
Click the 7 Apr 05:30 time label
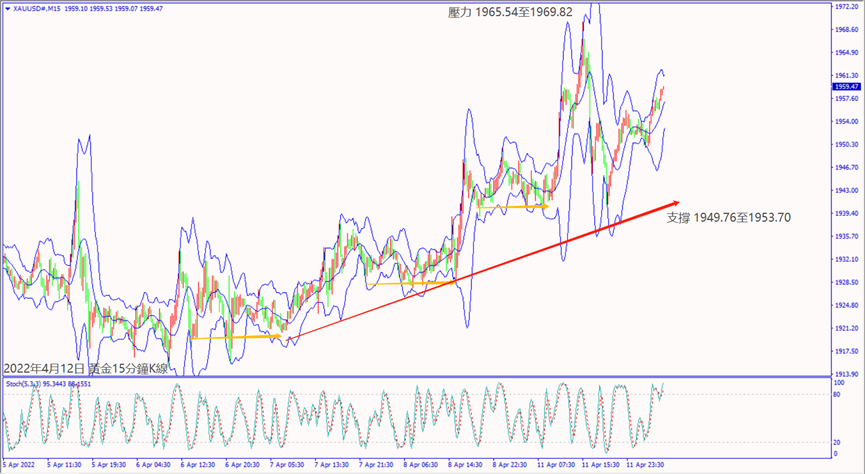(x=286, y=465)
